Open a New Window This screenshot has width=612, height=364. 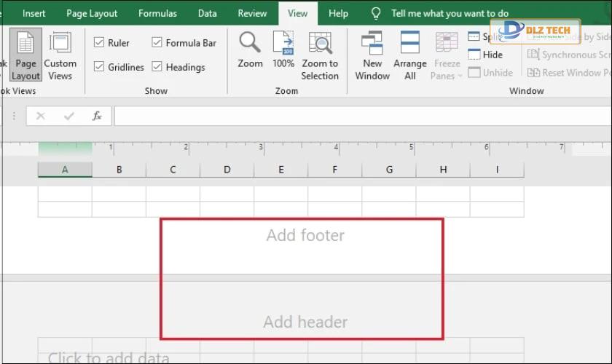[x=372, y=55]
